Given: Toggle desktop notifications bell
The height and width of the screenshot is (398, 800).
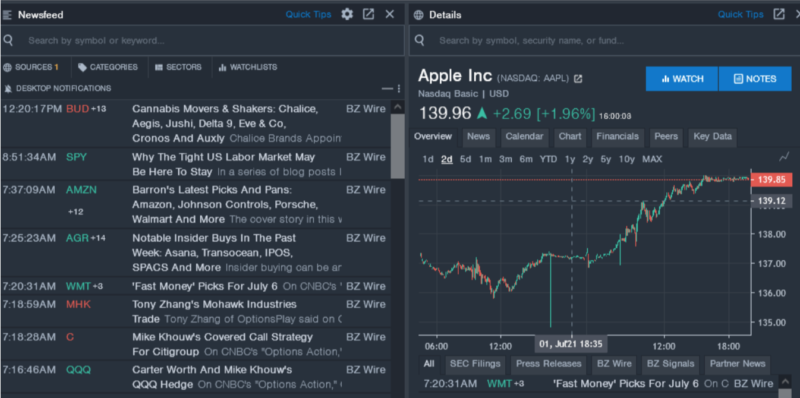Looking at the screenshot, I should tap(8, 89).
